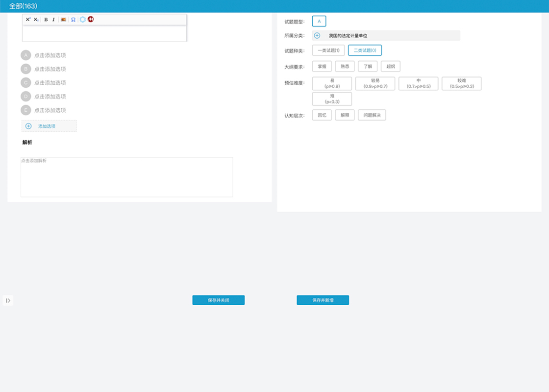
Task: Click the 保存并新增 button
Action: click(x=323, y=300)
